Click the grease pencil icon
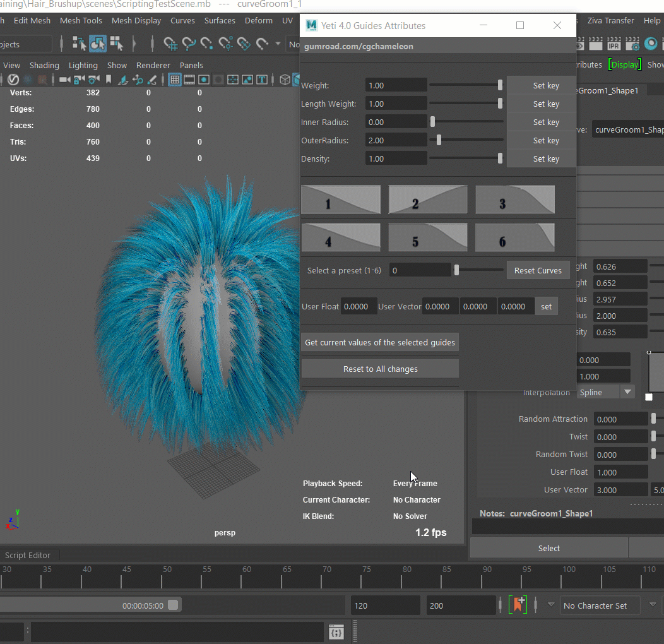The height and width of the screenshot is (644, 664). pos(152,79)
